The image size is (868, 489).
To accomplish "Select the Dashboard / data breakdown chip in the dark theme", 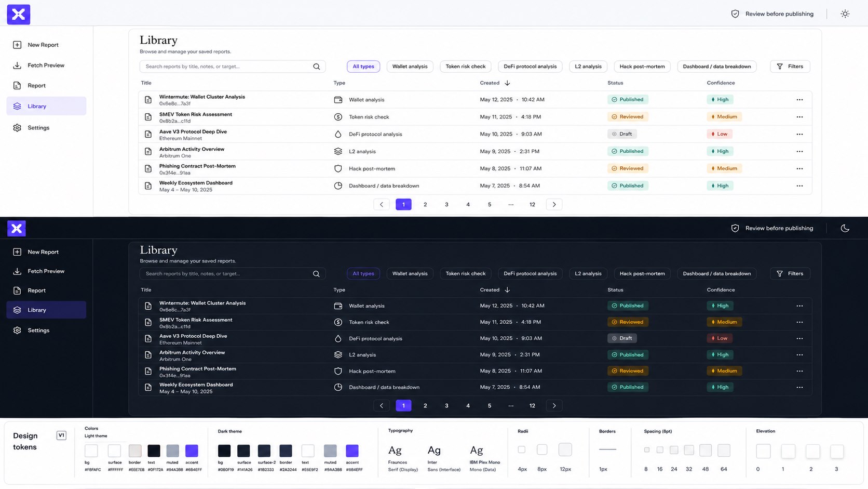I will (717, 274).
